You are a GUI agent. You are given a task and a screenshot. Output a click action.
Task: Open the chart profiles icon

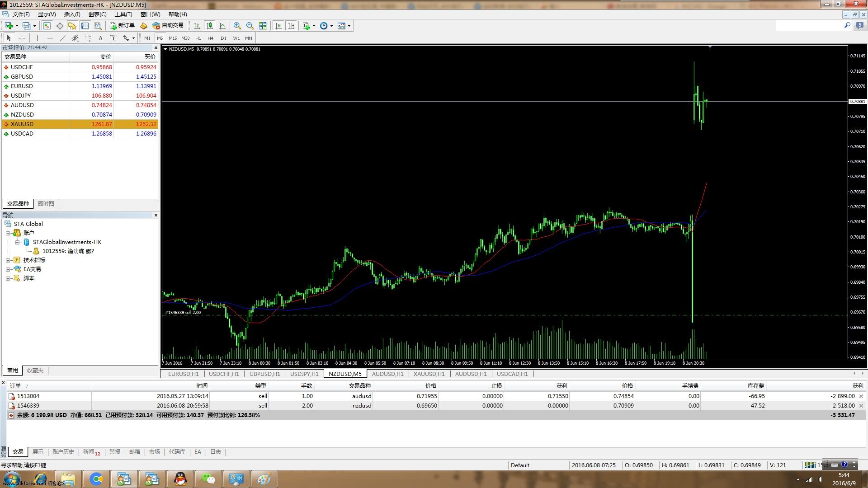coord(27,26)
